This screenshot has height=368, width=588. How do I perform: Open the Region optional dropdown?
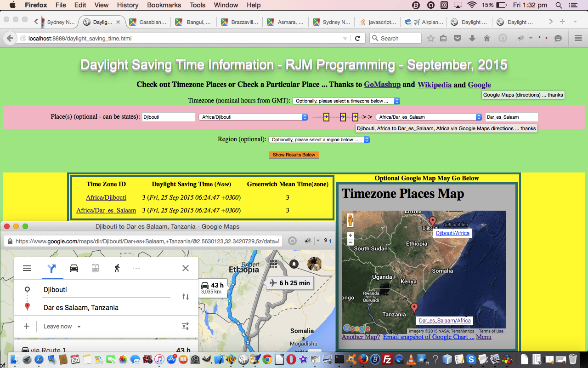tap(319, 139)
